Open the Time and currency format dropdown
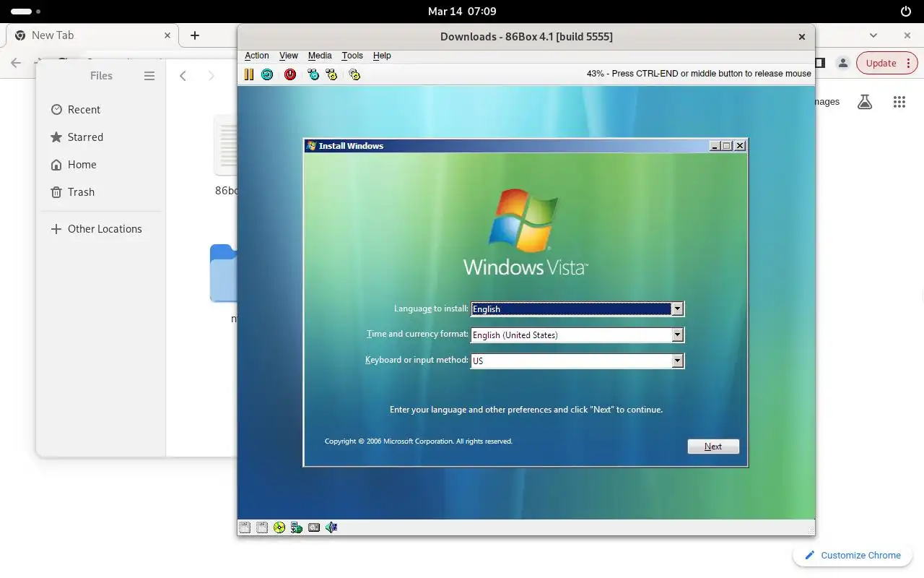Screen dimensions: 924x578 point(677,335)
